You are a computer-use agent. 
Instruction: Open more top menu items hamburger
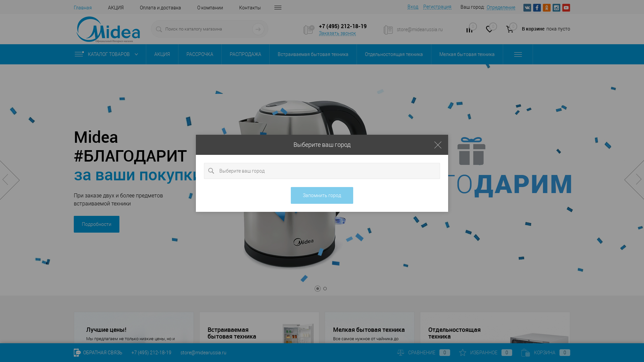pyautogui.click(x=278, y=8)
